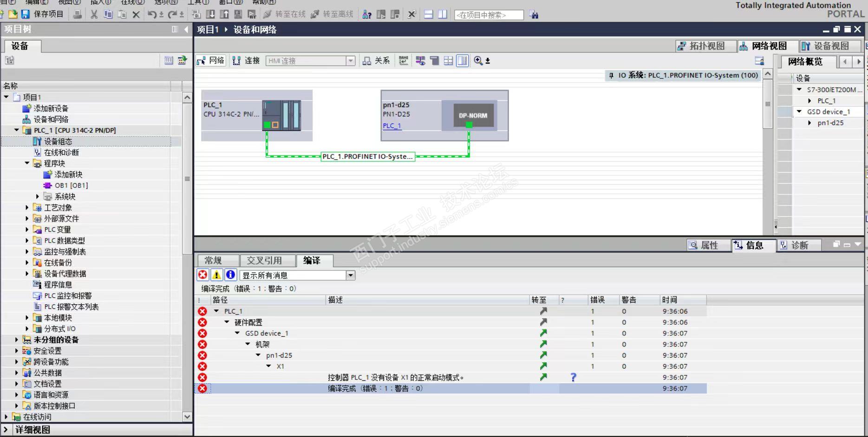Collapse the project tree with the left arrow
The image size is (868, 437).
coord(186,29)
